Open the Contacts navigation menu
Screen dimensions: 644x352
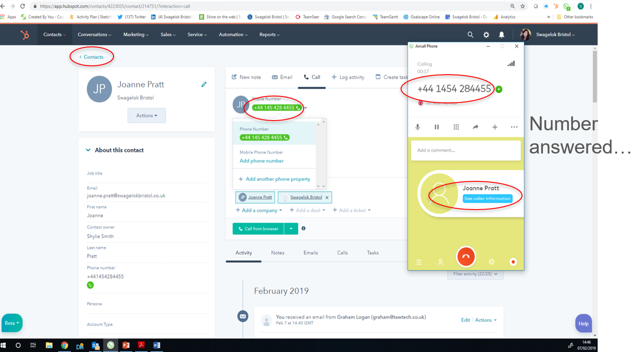coord(55,35)
